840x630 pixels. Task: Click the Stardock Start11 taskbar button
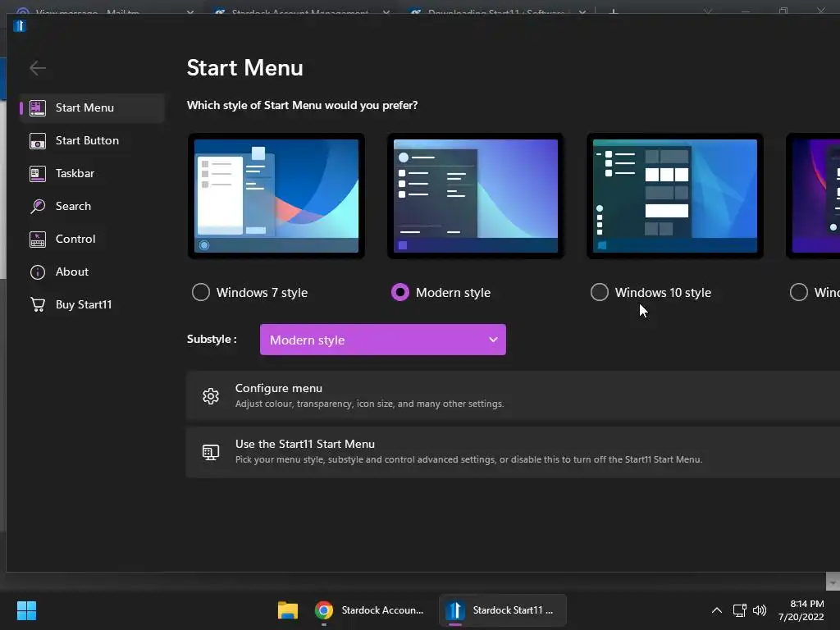tap(503, 610)
